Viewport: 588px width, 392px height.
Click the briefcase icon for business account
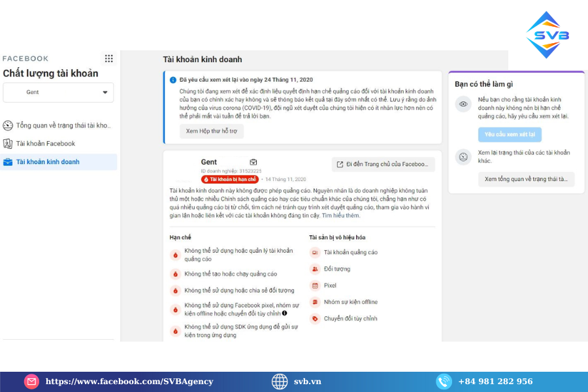8,162
